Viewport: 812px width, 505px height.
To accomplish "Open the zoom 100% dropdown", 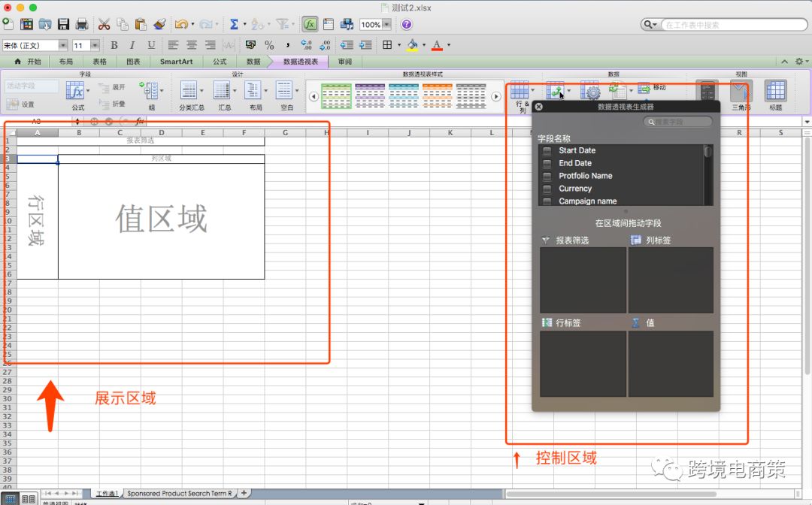I will click(387, 24).
